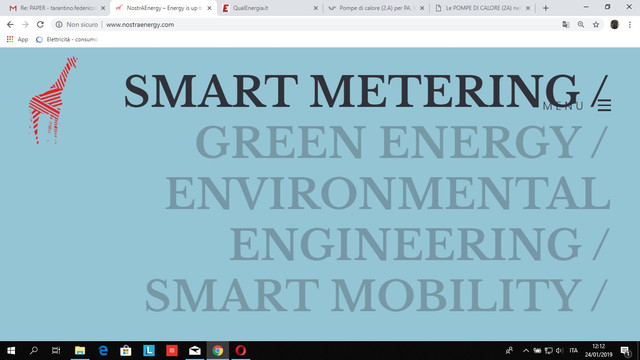640x360 pixels.
Task: Open the Le POMPE DI CALORE (2A) tab
Action: [482, 8]
